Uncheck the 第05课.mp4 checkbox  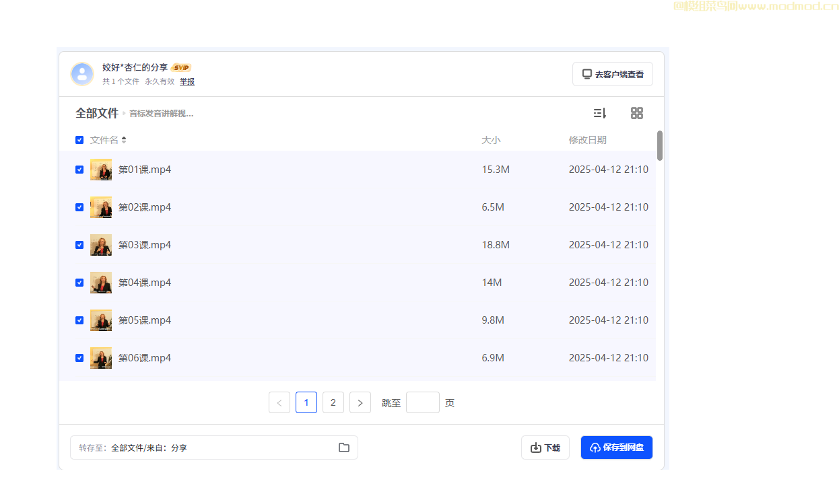(79, 320)
